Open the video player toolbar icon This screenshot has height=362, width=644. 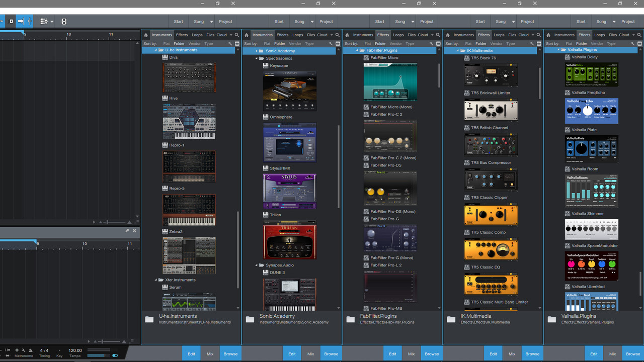[x=64, y=22]
